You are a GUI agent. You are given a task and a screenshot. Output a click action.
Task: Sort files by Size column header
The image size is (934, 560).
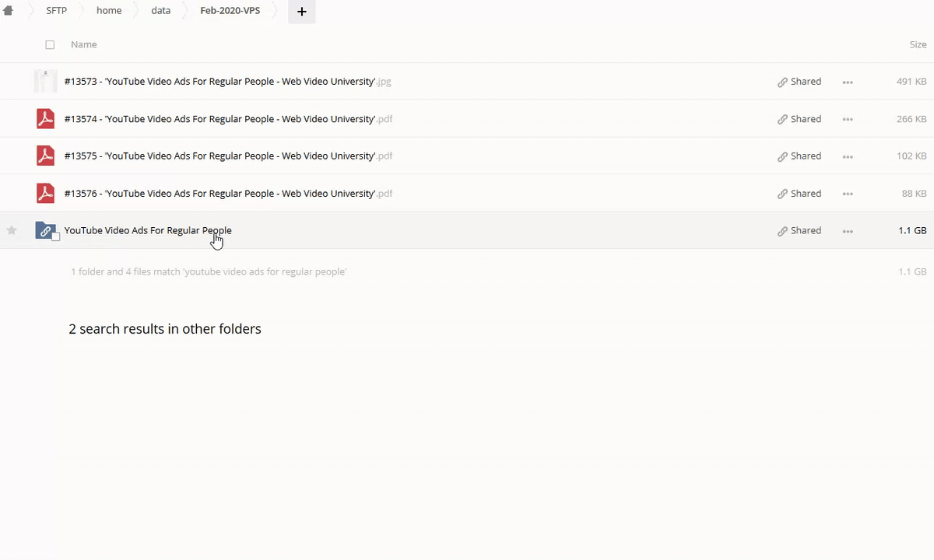pos(918,44)
